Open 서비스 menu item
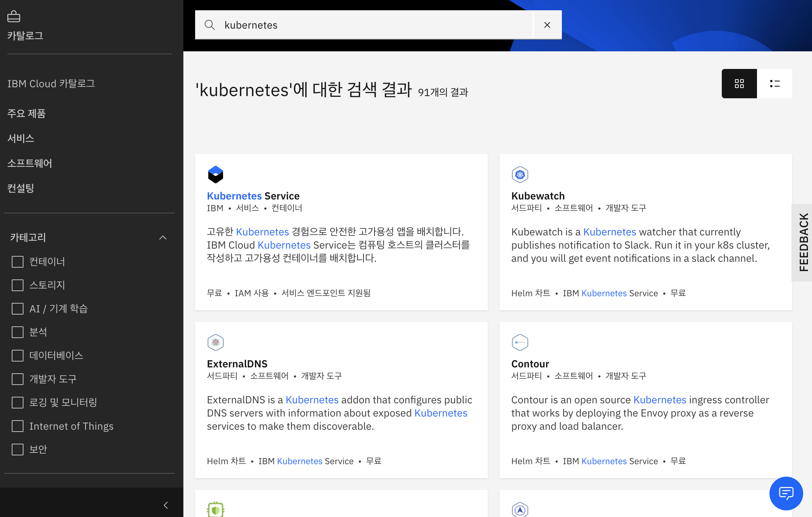Image resolution: width=812 pixels, height=517 pixels. point(21,139)
